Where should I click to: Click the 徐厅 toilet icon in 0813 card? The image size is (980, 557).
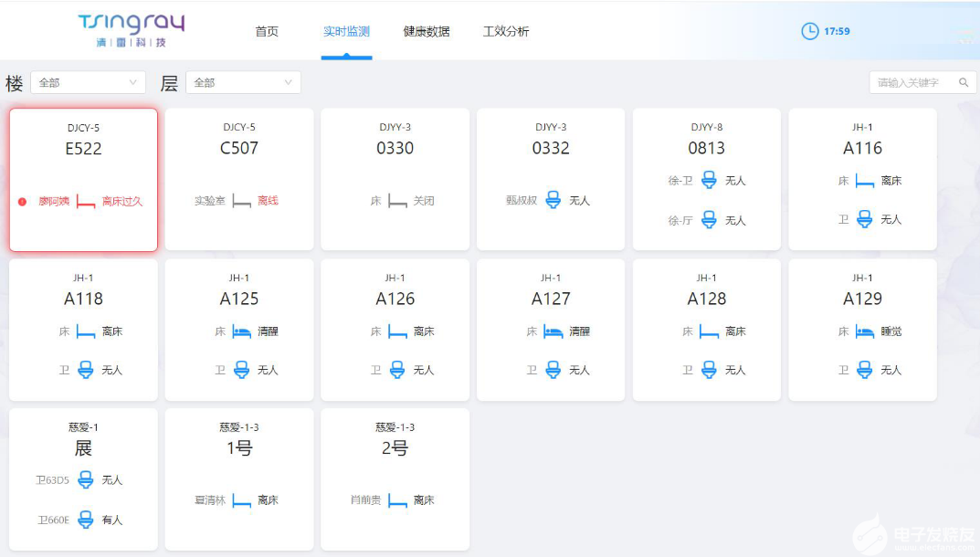709,219
